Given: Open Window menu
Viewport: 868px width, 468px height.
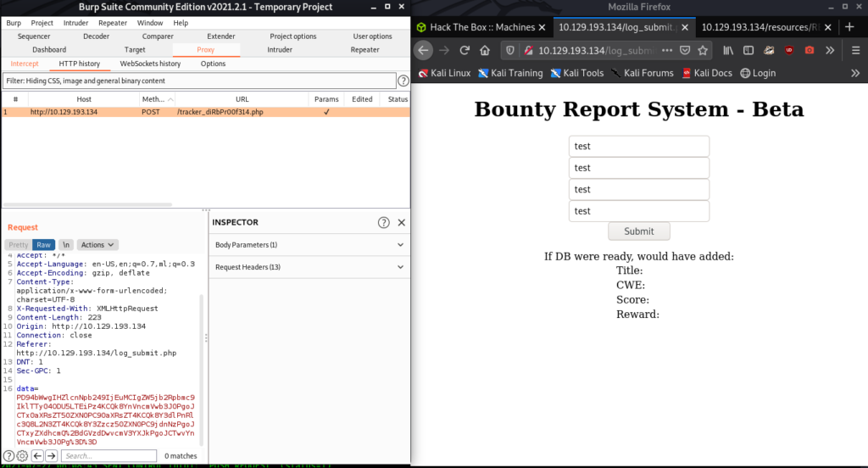Looking at the screenshot, I should click(150, 23).
